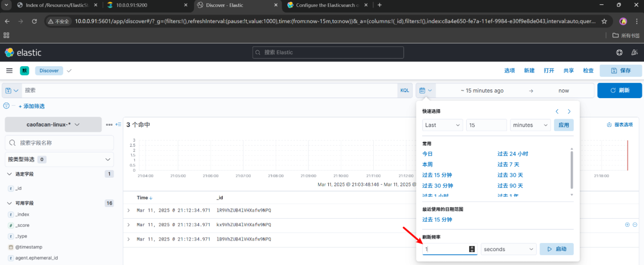
Task: Click the 共享 share menu item
Action: [569, 71]
